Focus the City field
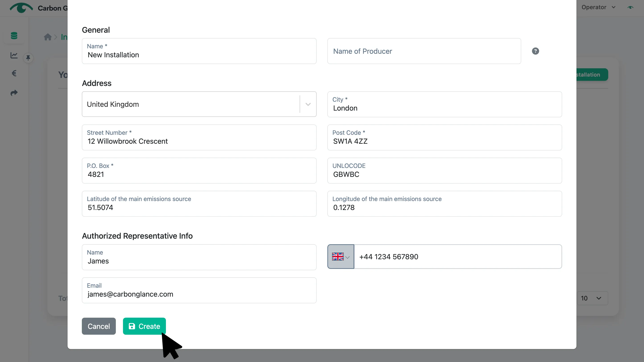The height and width of the screenshot is (362, 644). pos(445,104)
